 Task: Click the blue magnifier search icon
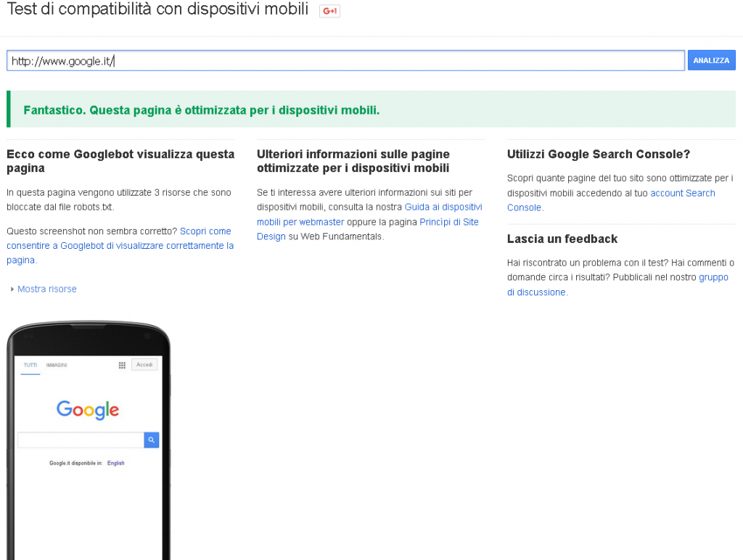click(151, 440)
